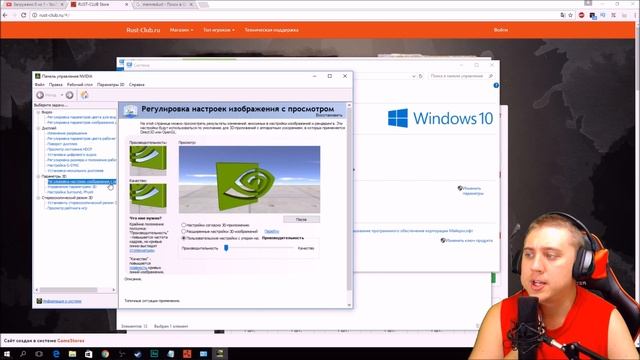Select highlighted Регулировка настроек изображения task
Viewport: 640px width, 360px height.
pos(82,182)
